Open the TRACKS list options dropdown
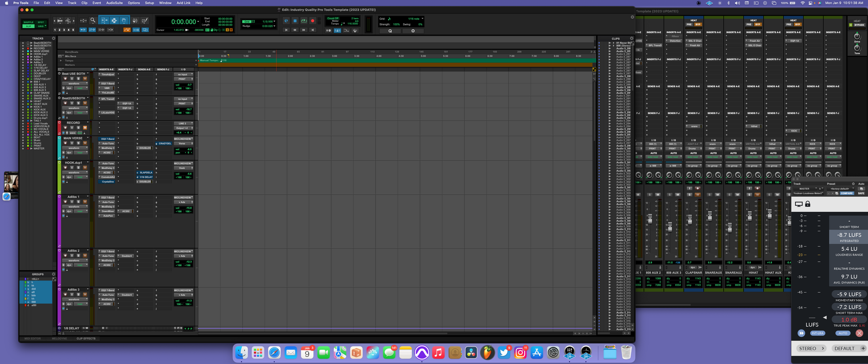 point(54,38)
